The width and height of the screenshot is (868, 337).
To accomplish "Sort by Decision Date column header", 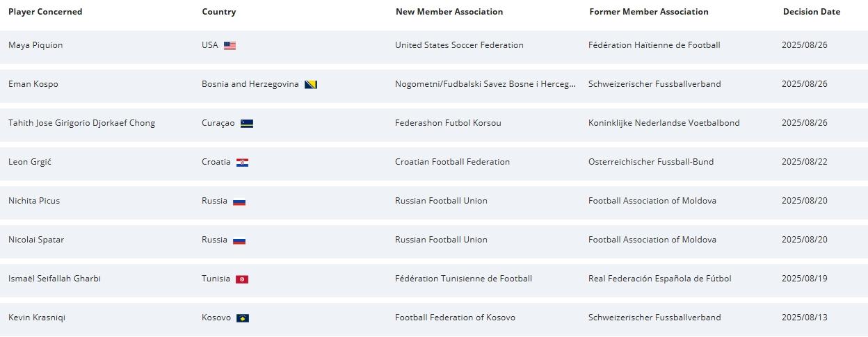I will [812, 12].
